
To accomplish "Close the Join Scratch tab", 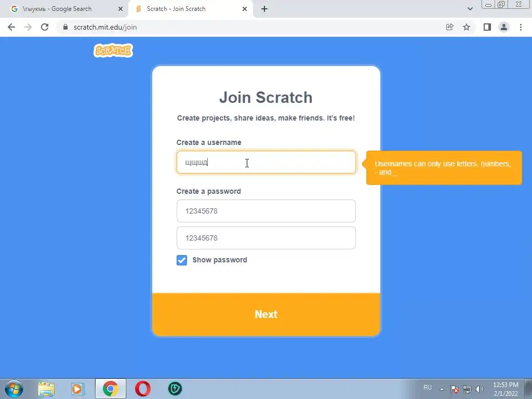I will click(245, 9).
